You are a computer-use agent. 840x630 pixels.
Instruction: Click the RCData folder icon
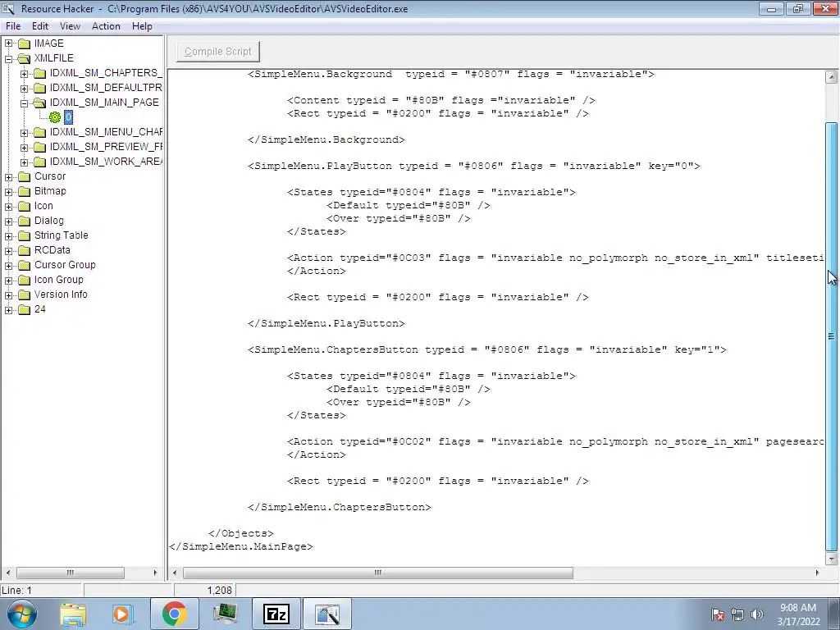[x=24, y=250]
